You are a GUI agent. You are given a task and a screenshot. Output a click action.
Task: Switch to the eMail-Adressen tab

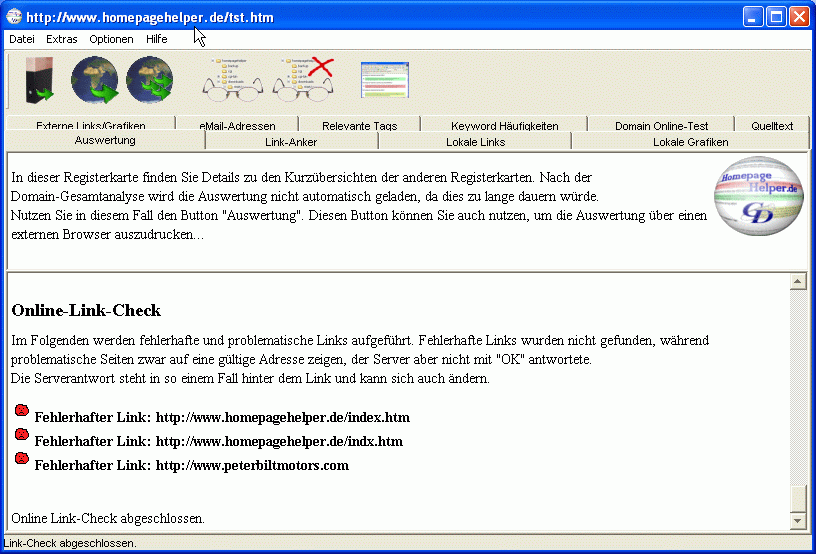click(237, 126)
